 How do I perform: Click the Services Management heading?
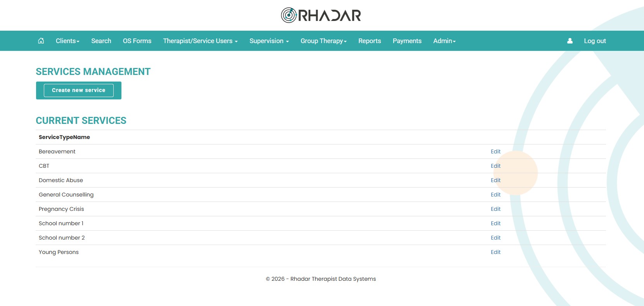tap(93, 72)
